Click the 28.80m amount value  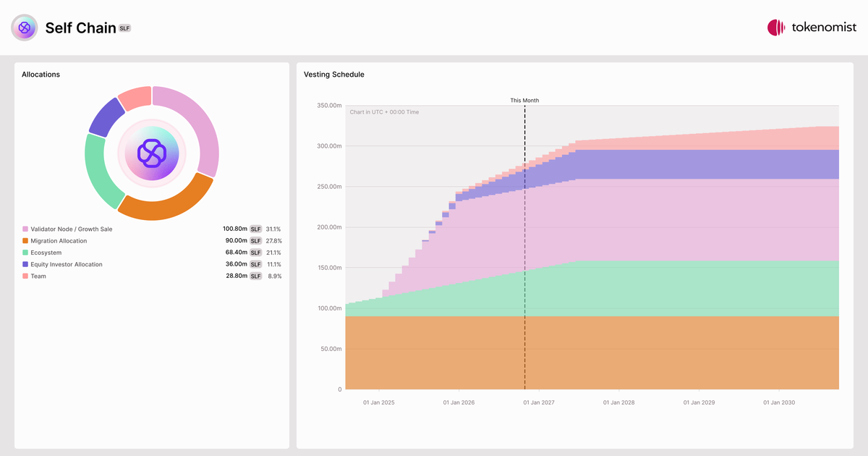236,276
